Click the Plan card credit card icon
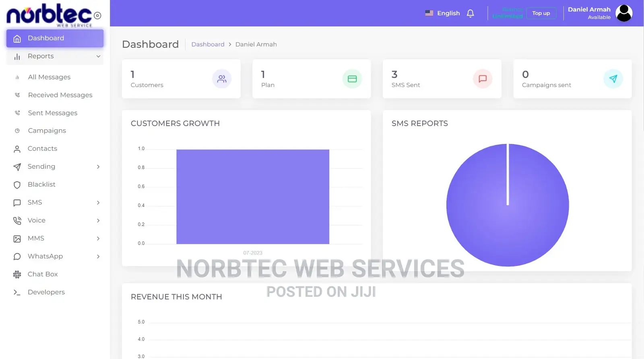Image resolution: width=644 pixels, height=359 pixels. (352, 79)
